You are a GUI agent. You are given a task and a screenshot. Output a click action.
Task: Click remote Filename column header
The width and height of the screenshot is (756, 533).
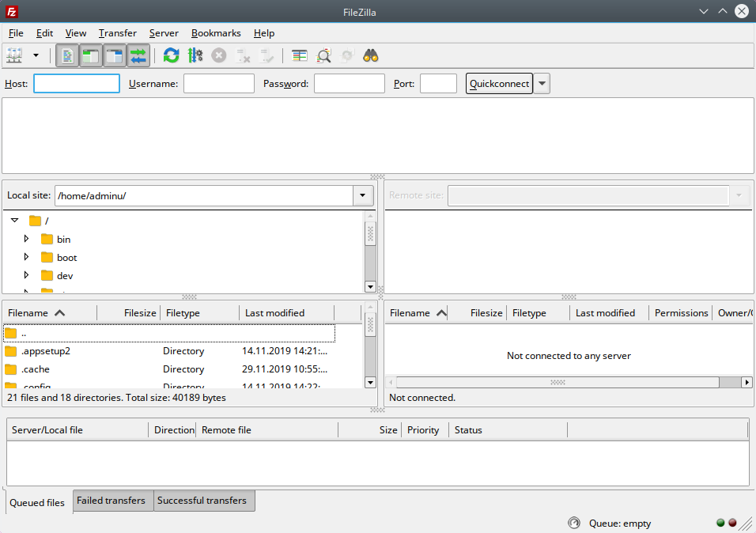point(417,313)
